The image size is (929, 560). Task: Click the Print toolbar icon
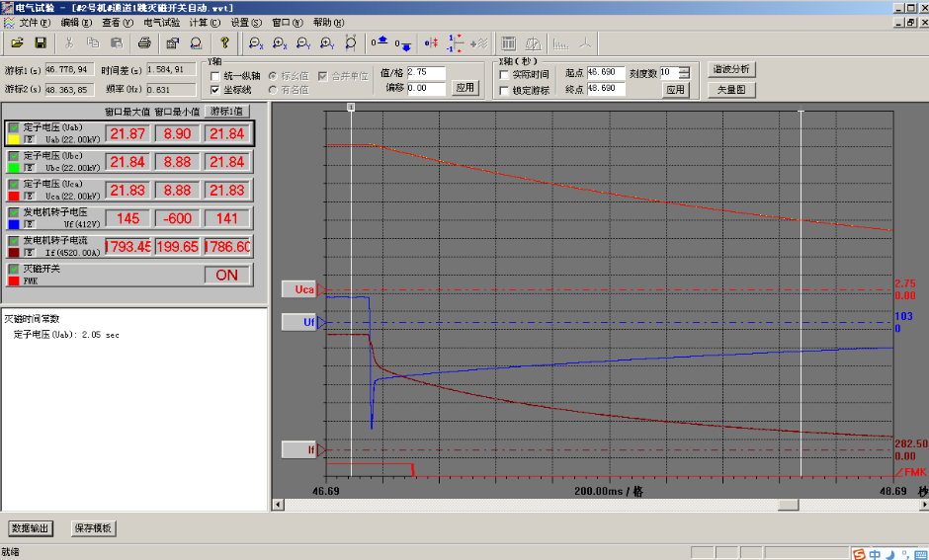[144, 42]
